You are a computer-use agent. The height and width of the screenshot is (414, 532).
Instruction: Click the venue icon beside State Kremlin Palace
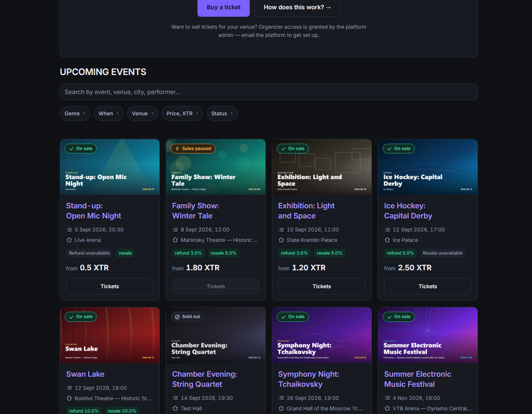[x=281, y=240]
